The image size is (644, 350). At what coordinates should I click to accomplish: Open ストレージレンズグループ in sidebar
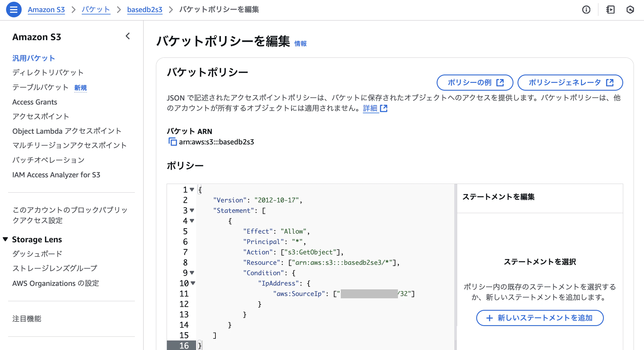click(x=55, y=268)
